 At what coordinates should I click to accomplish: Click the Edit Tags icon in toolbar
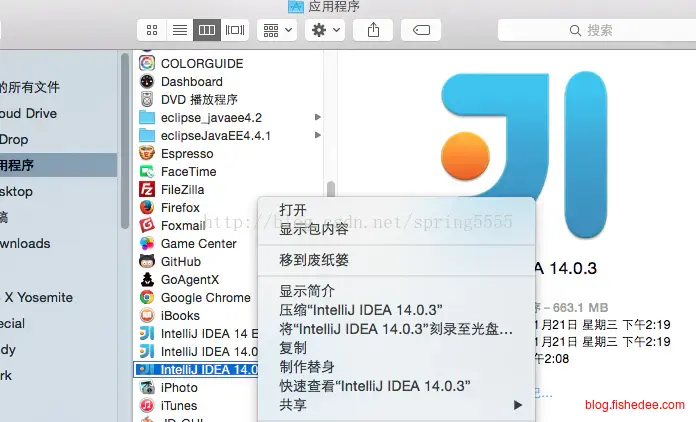(x=421, y=30)
